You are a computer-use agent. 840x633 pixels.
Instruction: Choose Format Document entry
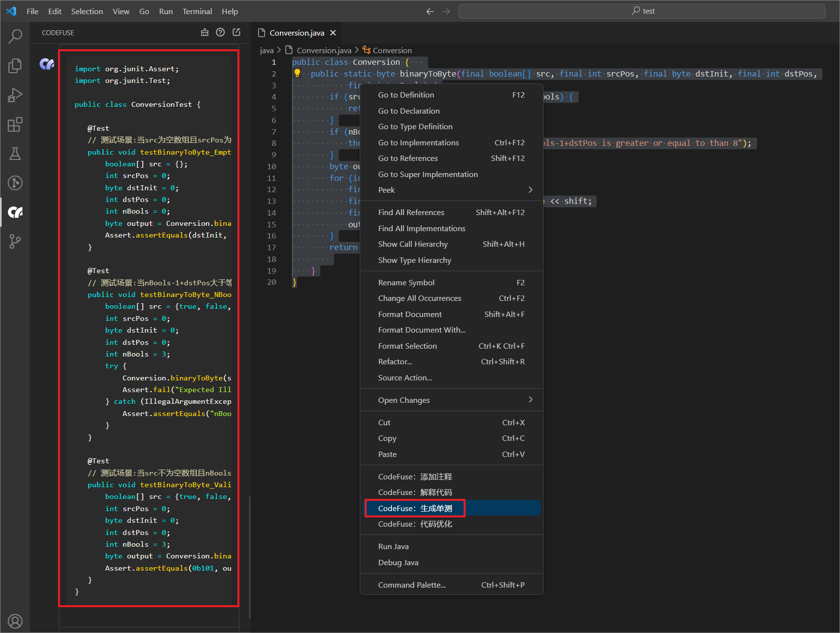point(451,314)
